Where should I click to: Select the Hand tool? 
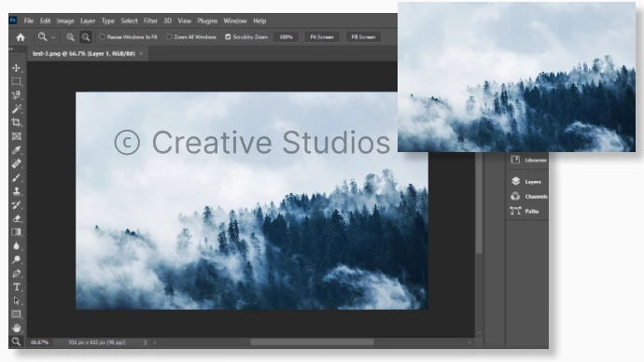17,327
